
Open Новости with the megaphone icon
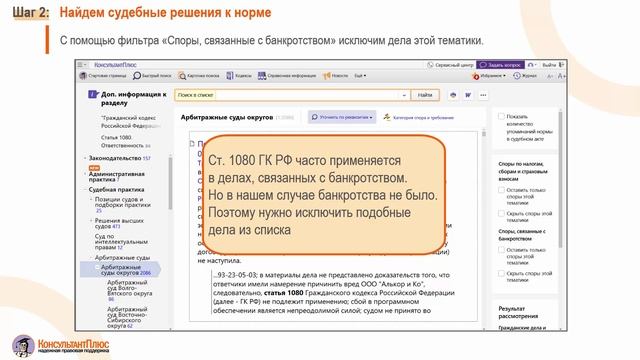[x=336, y=76]
